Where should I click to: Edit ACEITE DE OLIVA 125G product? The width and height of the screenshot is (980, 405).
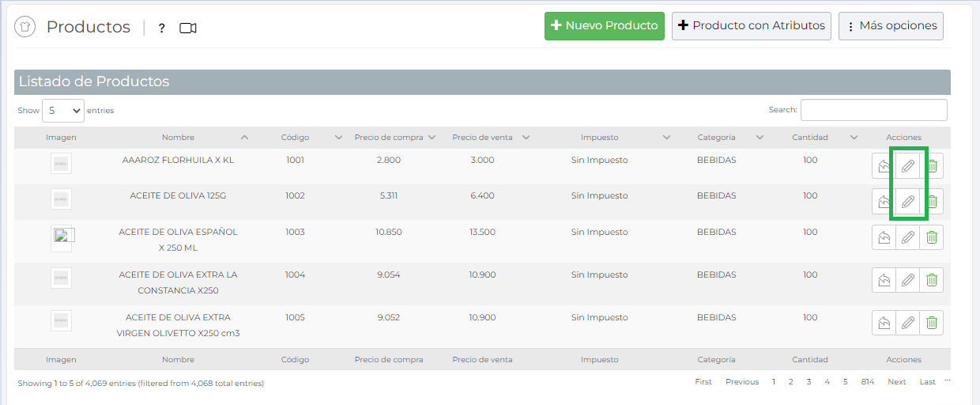tap(908, 202)
